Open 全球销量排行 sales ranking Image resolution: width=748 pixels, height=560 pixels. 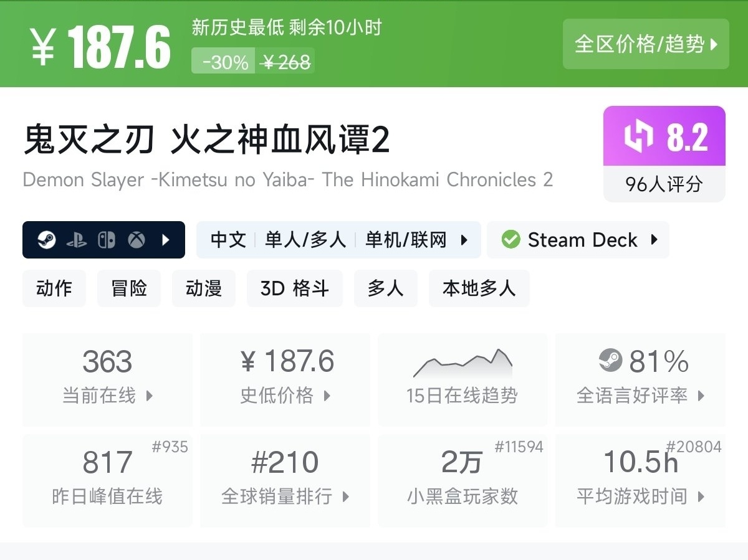(285, 480)
